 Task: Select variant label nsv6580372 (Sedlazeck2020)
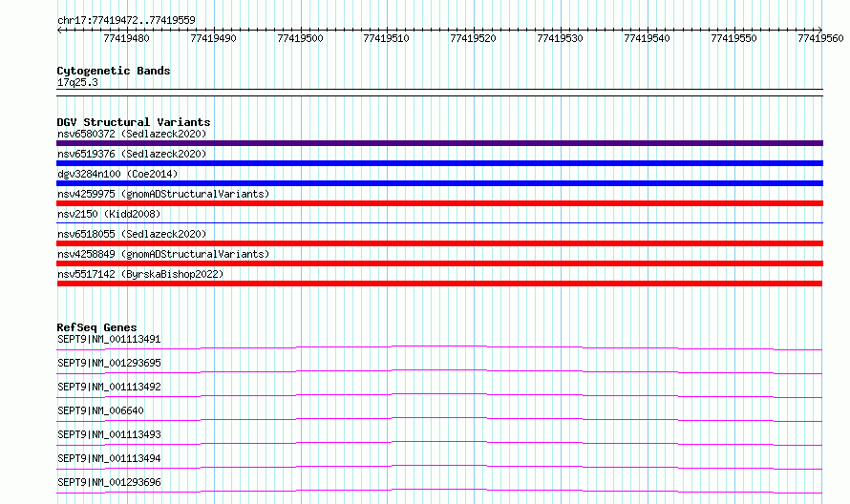132,134
